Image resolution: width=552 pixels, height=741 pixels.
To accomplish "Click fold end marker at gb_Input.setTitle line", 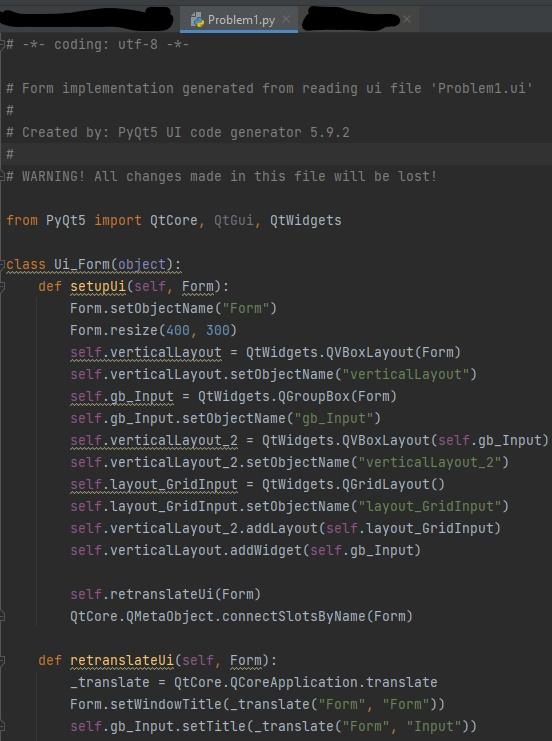I will 2,726.
